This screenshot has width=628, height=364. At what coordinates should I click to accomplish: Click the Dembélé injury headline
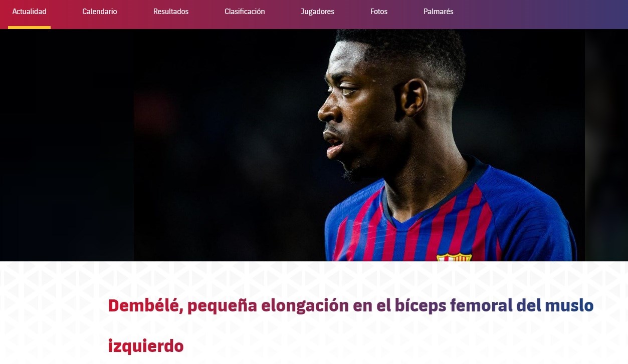351,325
